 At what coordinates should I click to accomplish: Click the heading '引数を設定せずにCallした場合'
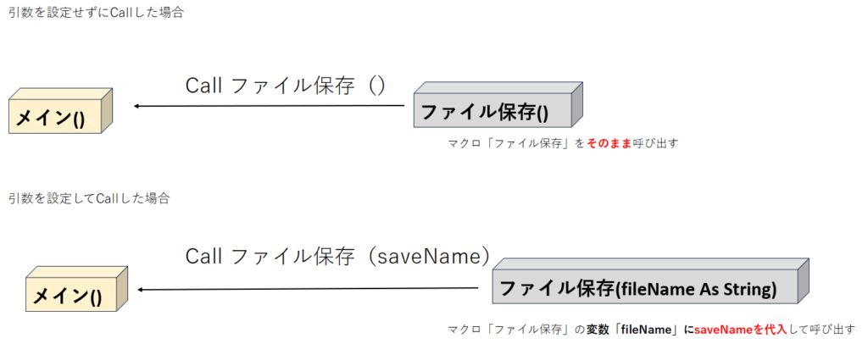pyautogui.click(x=97, y=14)
